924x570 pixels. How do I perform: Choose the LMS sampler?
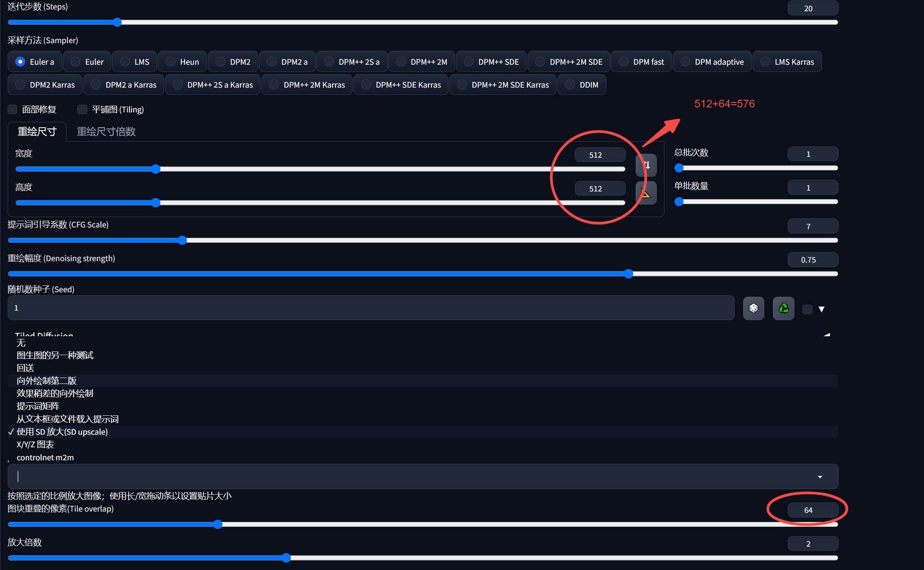click(135, 62)
